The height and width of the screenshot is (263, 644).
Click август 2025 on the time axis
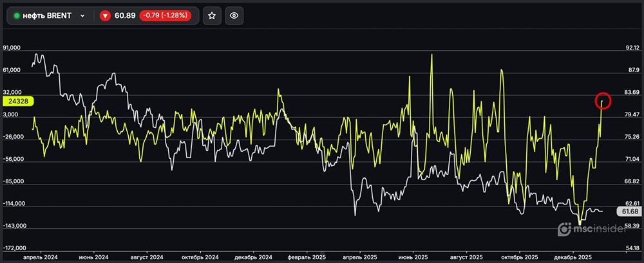click(467, 256)
